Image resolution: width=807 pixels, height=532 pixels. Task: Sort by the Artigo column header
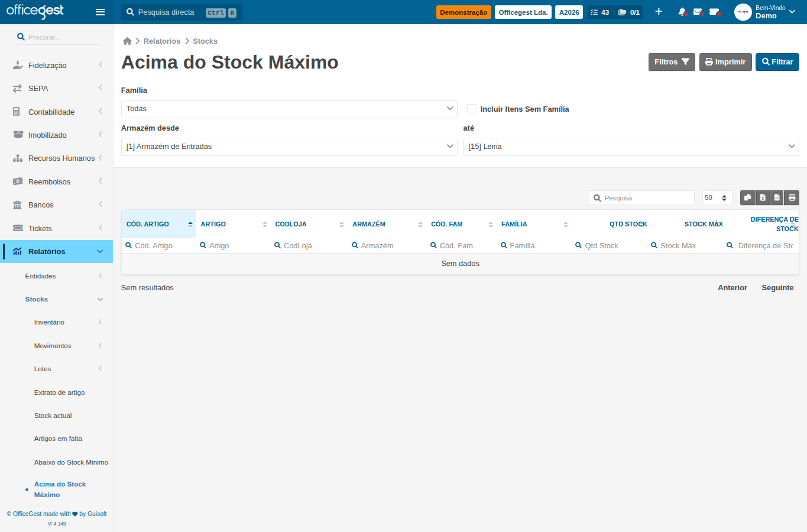(234, 224)
